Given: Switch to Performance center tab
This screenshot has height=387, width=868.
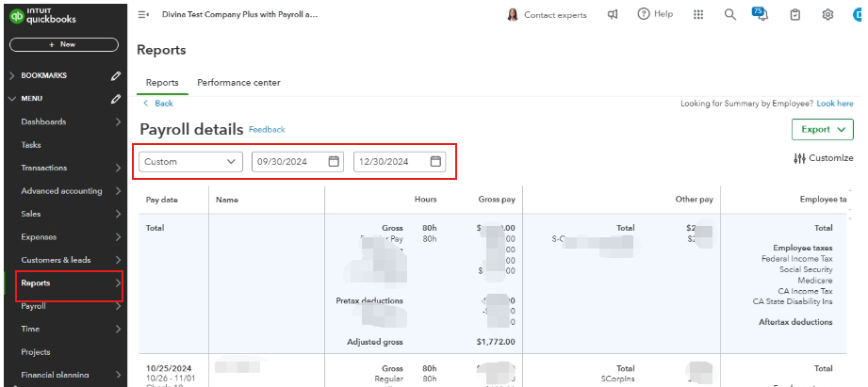Looking at the screenshot, I should coord(238,83).
